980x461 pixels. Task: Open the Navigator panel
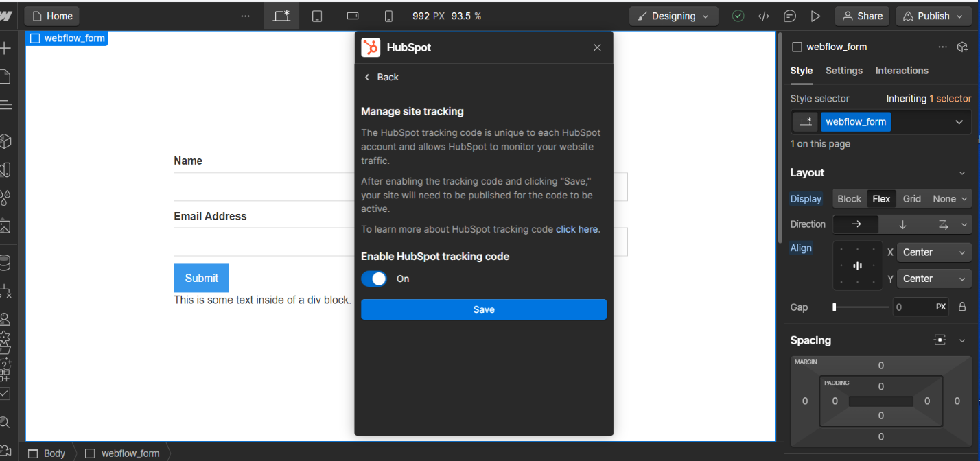point(5,105)
